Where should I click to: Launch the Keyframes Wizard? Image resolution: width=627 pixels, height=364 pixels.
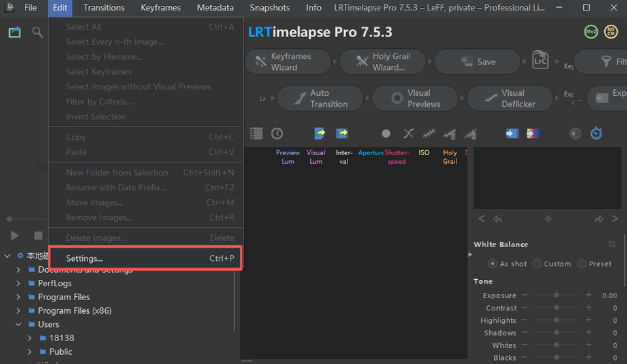pyautogui.click(x=288, y=62)
